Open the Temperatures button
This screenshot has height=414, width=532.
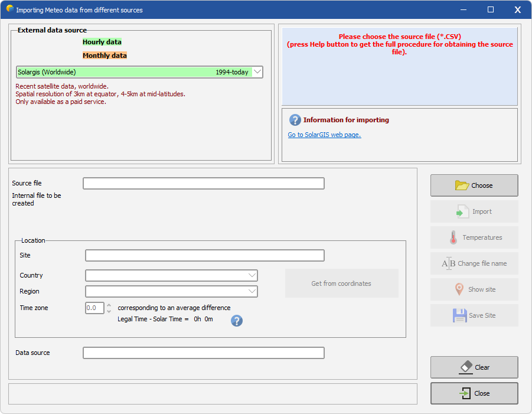coord(474,237)
